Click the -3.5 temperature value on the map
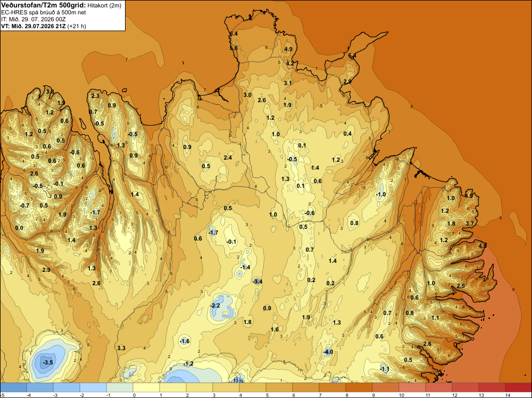The width and height of the screenshot is (532, 398). point(48,362)
